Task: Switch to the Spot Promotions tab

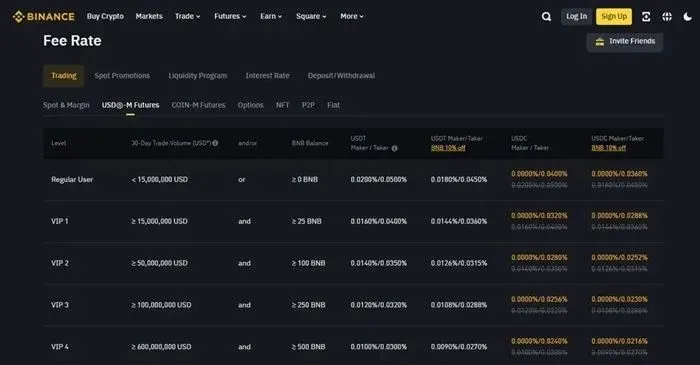Action: point(122,75)
